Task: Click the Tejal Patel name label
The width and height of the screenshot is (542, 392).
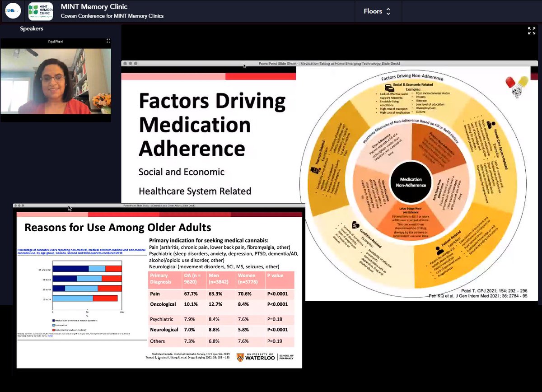Action: 56,40
